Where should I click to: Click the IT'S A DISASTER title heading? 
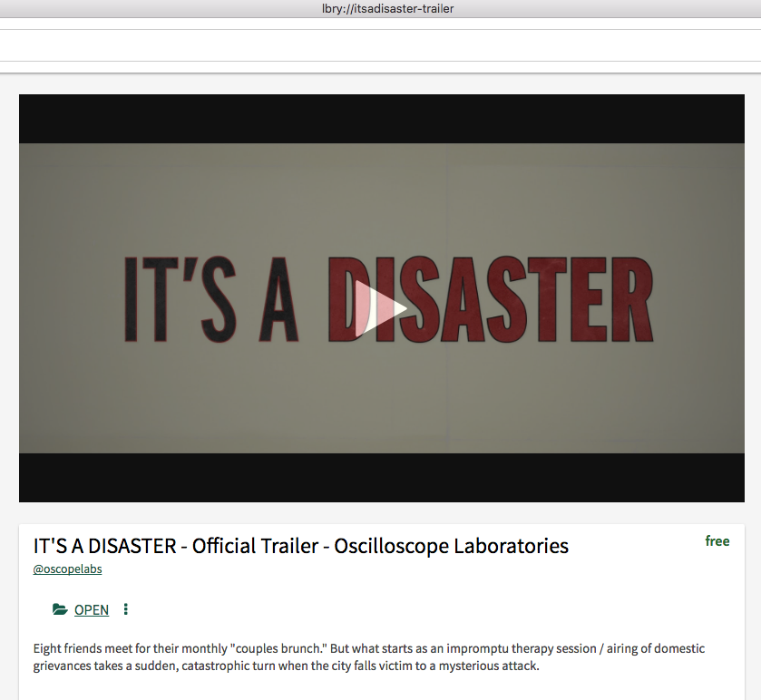[299, 546]
